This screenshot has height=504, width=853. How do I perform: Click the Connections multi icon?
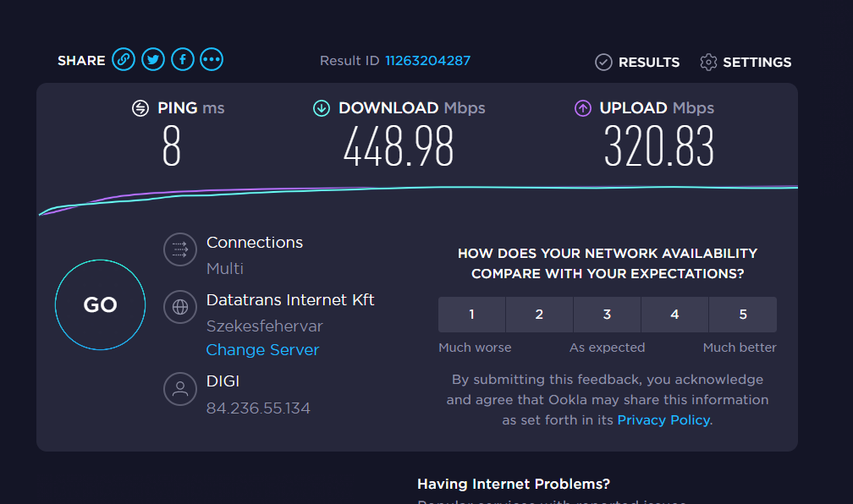(179, 249)
